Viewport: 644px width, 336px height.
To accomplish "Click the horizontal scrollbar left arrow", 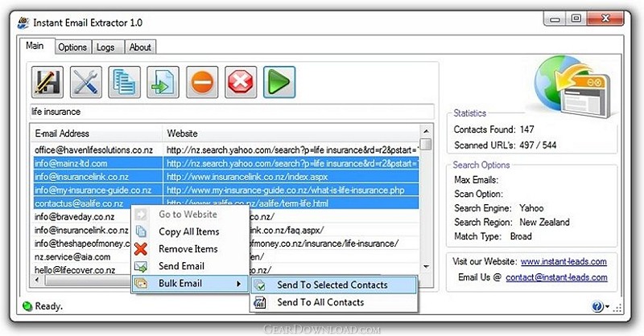I will tap(37, 280).
